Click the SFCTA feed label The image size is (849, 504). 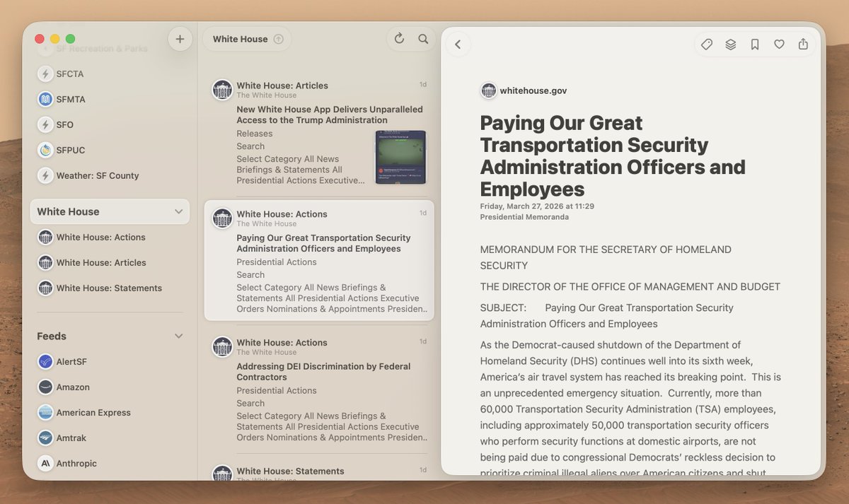point(70,74)
